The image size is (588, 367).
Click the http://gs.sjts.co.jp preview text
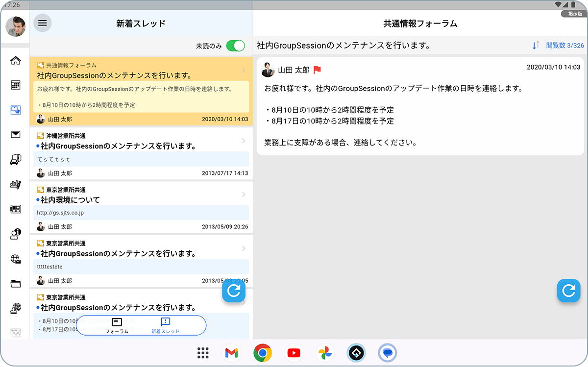tap(60, 213)
